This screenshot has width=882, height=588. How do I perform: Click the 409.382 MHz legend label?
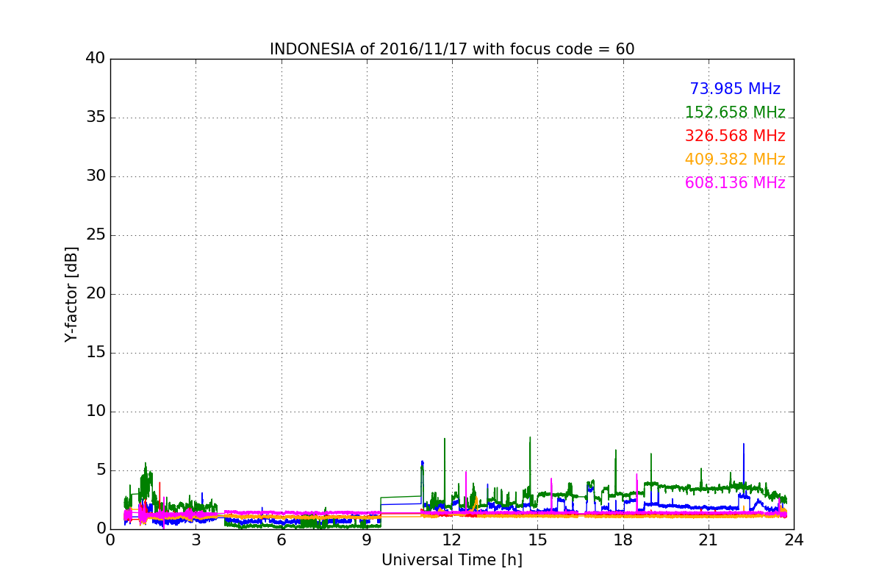coord(735,159)
